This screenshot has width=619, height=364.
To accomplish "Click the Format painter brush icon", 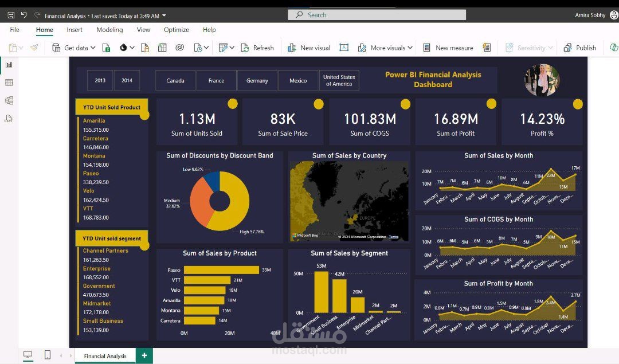I will click(34, 48).
